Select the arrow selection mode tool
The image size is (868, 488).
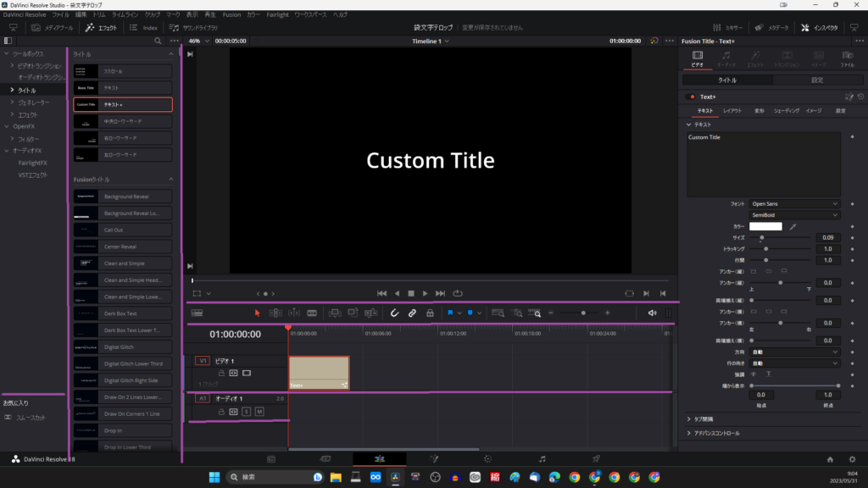(x=257, y=313)
